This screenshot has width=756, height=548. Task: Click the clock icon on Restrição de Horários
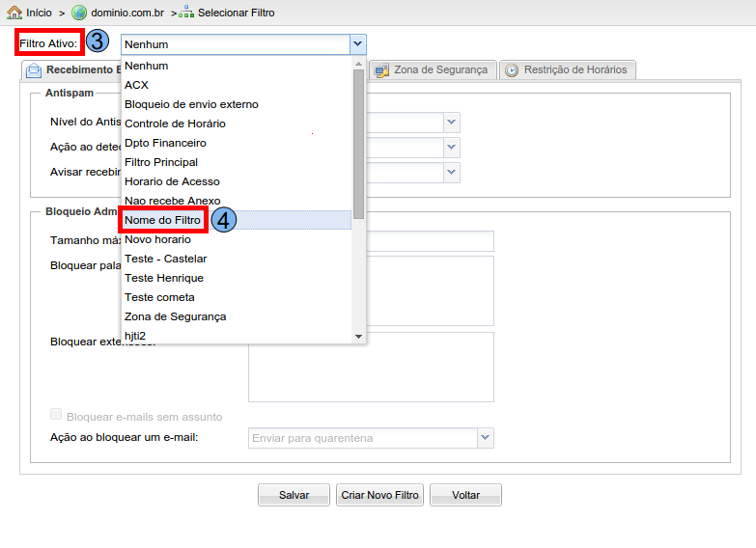click(x=512, y=70)
